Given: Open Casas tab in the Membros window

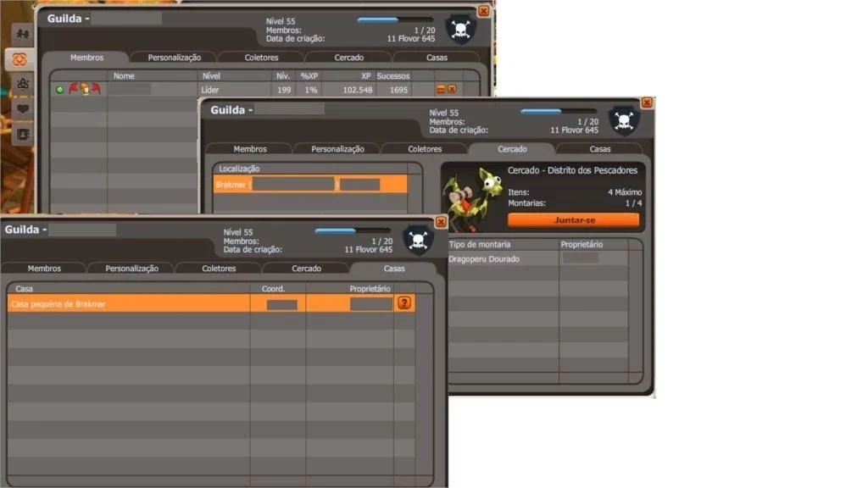Looking at the screenshot, I should [x=437, y=58].
